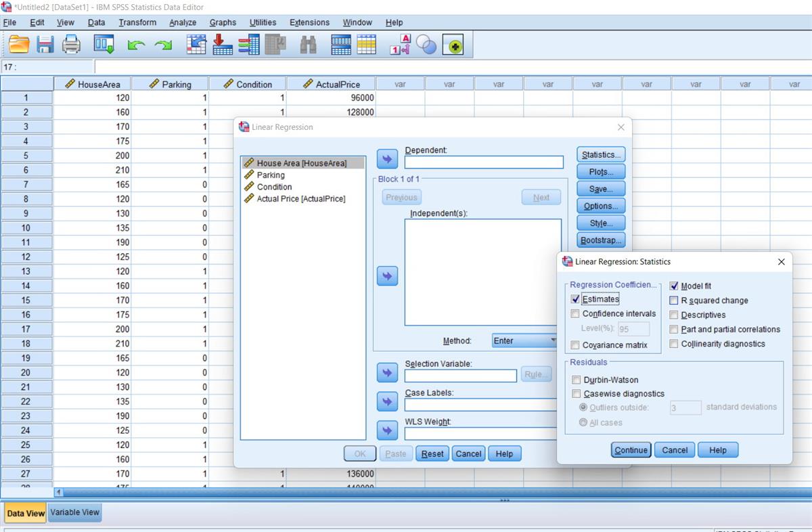Screen dimensions: 812x532
Task: Click the Use Variable Sets icon
Action: pyautogui.click(x=426, y=45)
